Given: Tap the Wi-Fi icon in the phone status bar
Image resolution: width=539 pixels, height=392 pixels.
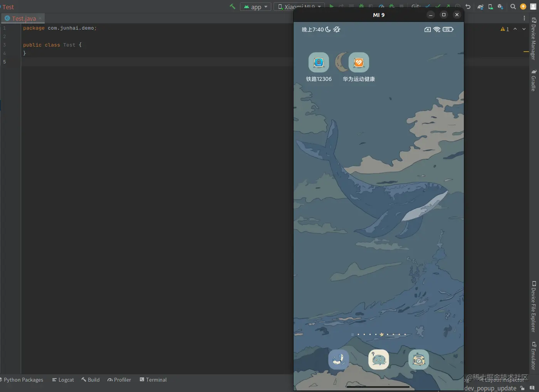Looking at the screenshot, I should point(437,30).
